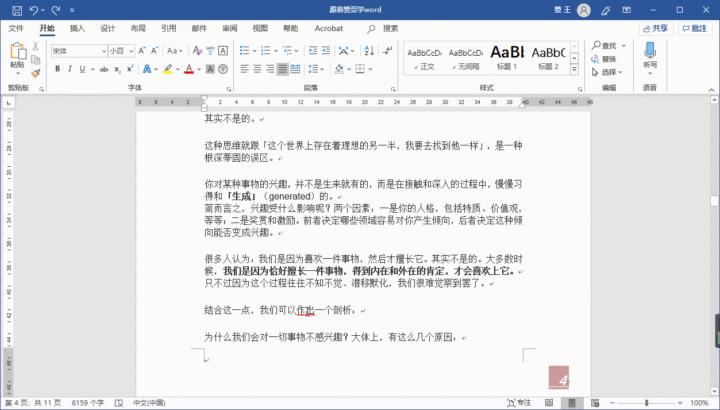Viewport: 720px width, 410px height.
Task: Open the File tab
Action: (16, 28)
